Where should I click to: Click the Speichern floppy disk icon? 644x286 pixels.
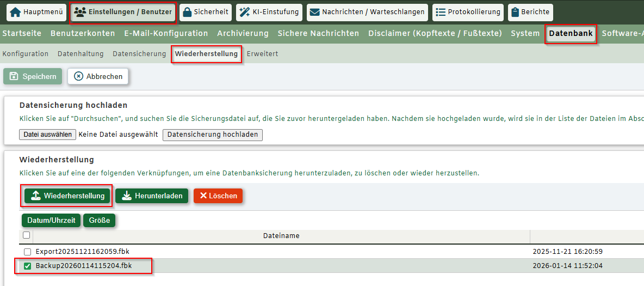click(x=14, y=76)
